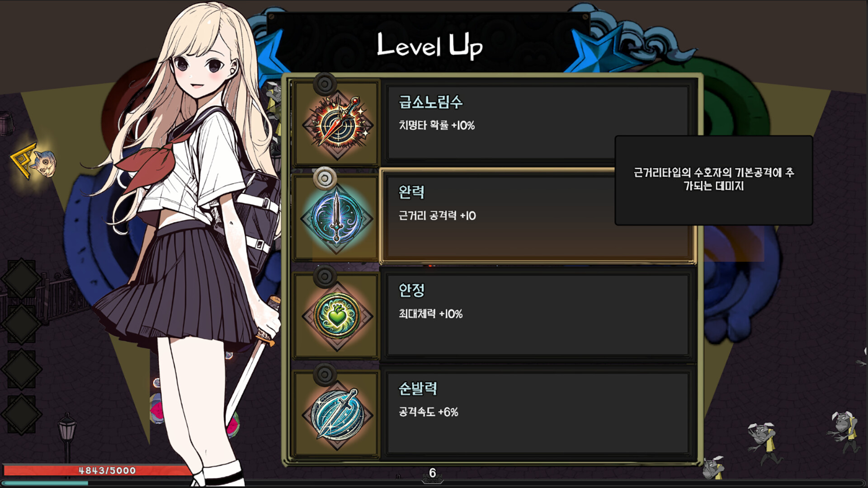Click the golden arrow direction indicator
868x488 pixels.
[x=23, y=160]
